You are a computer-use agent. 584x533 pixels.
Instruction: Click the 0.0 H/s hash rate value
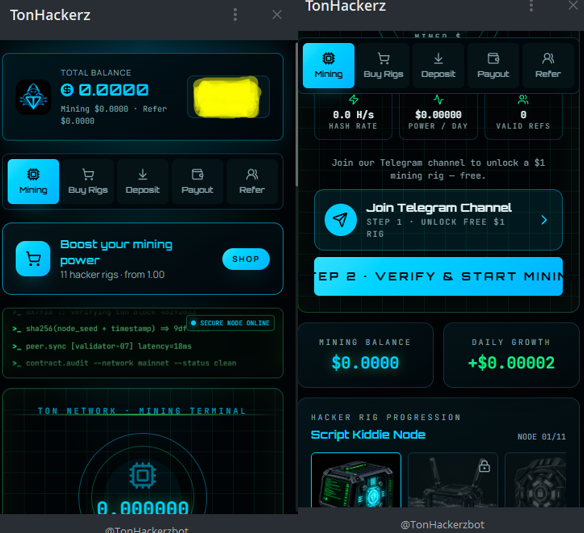(353, 115)
